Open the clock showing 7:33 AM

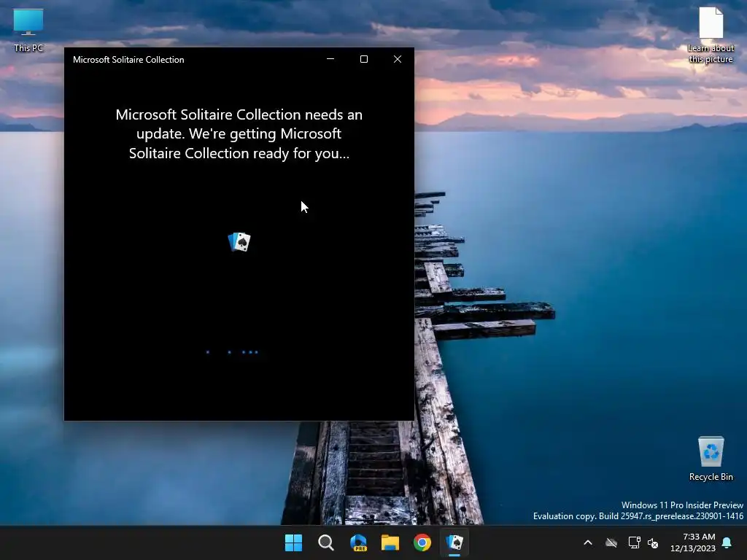[693, 542]
